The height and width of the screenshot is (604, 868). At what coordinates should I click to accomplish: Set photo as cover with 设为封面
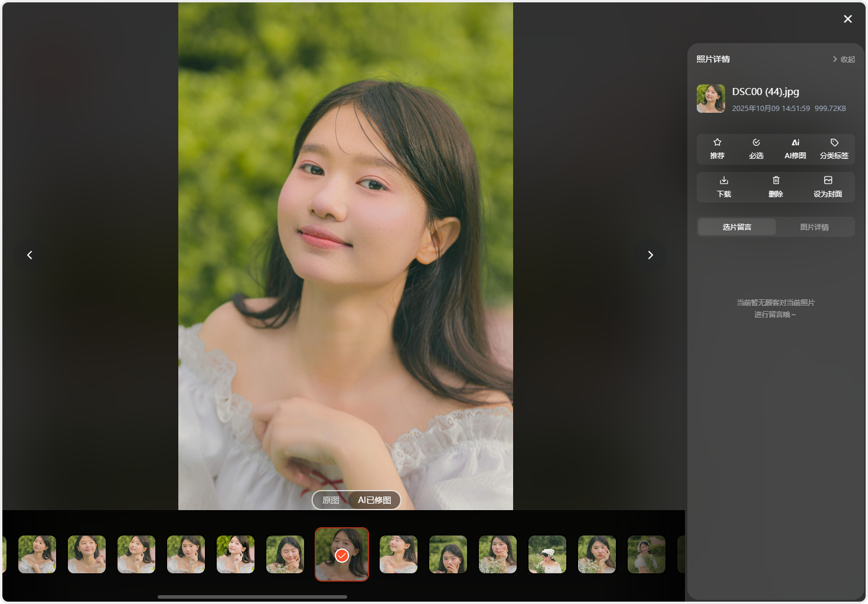827,187
